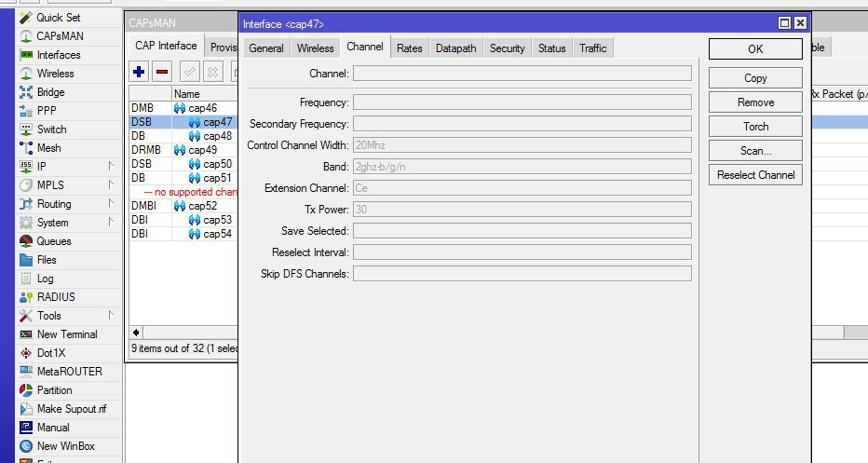The width and height of the screenshot is (868, 463).
Task: Open the Queues menu icon
Action: pos(26,241)
